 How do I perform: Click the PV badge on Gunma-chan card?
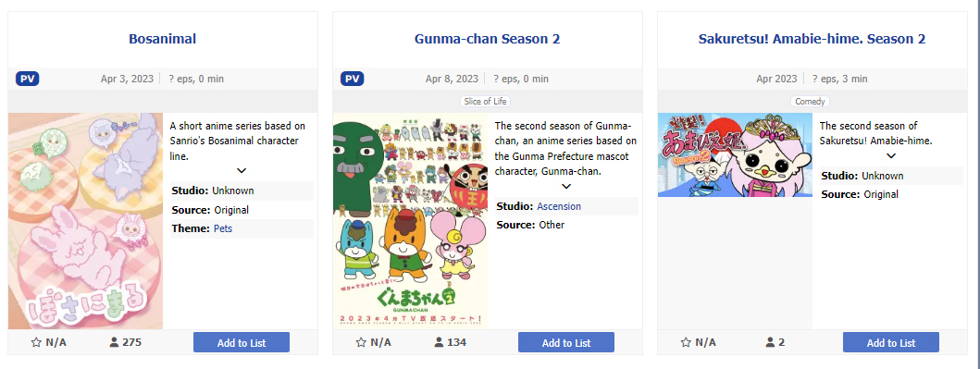(x=353, y=79)
